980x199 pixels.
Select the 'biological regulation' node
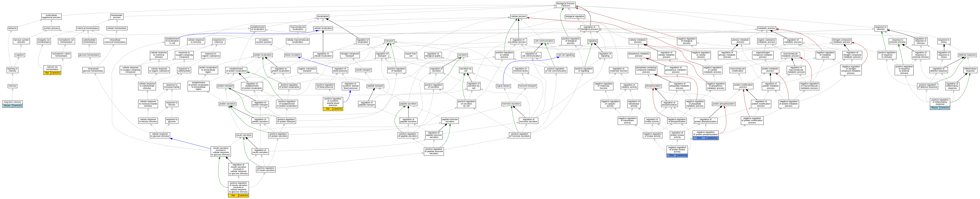tap(575, 17)
